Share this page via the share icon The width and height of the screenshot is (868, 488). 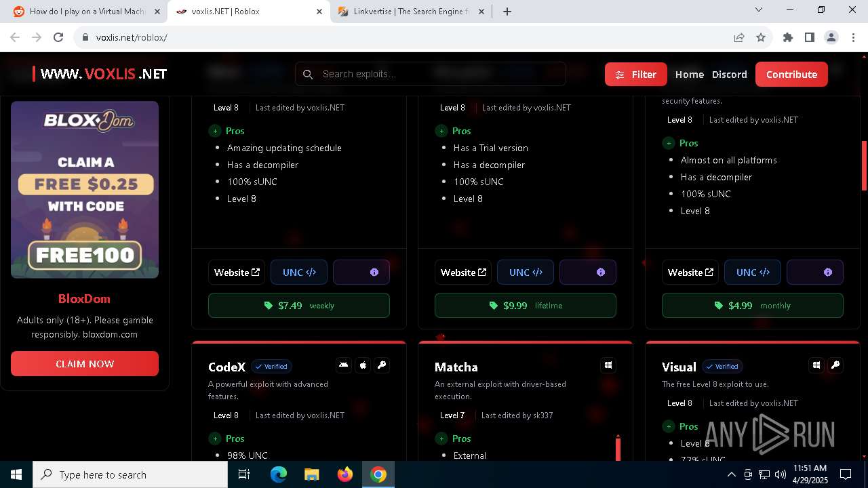739,37
